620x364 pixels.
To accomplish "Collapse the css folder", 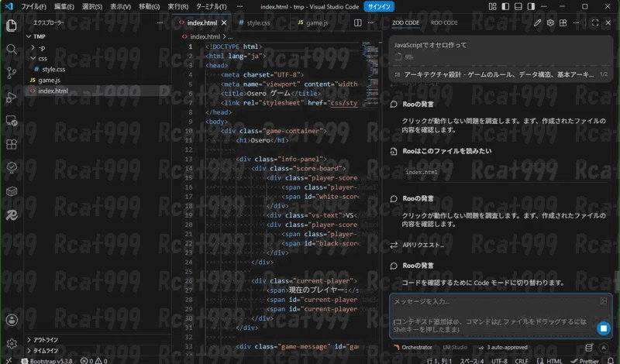I will (x=98, y=59).
